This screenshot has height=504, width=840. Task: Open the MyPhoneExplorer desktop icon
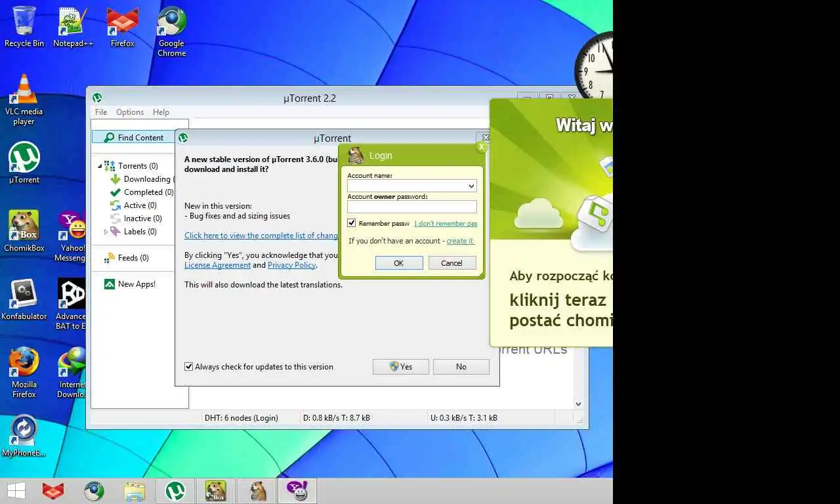point(24,436)
